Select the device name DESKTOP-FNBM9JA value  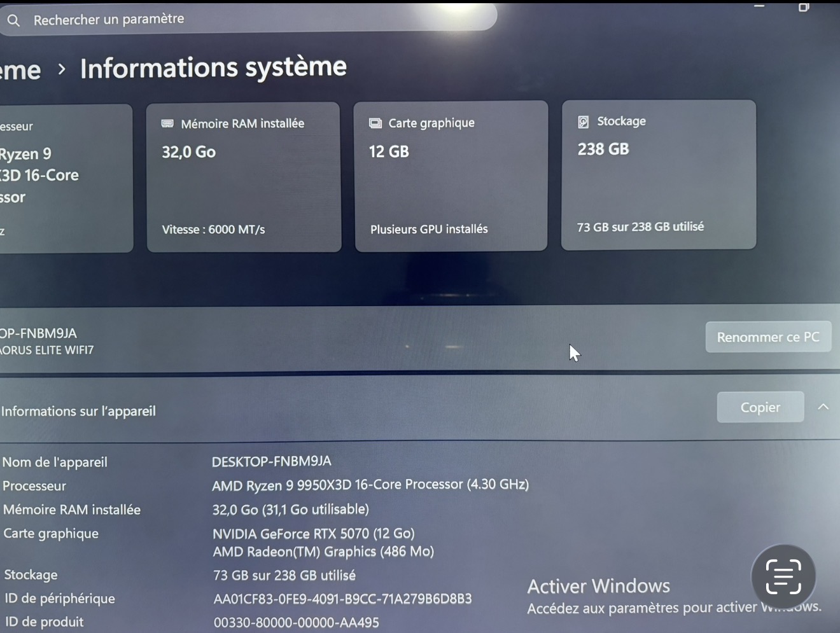point(272,461)
